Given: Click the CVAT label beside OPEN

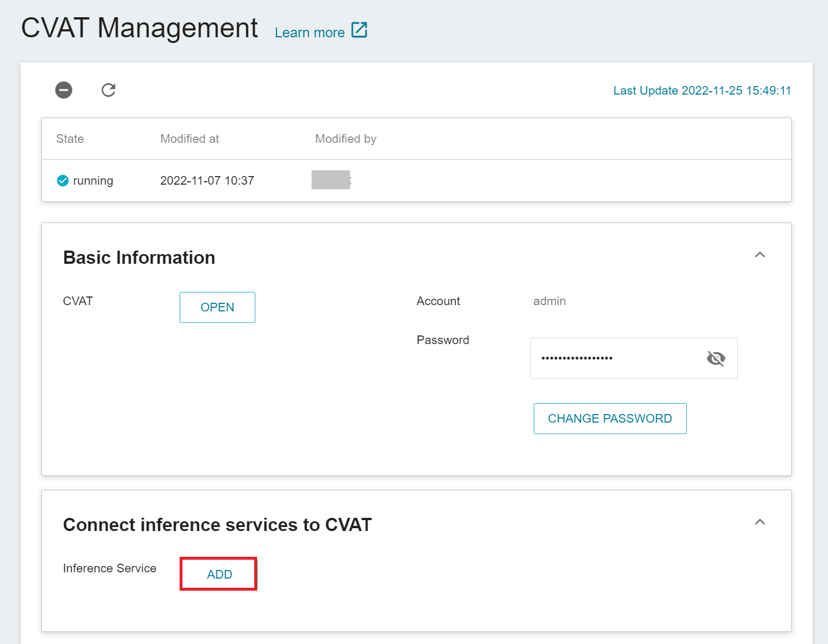Looking at the screenshot, I should click(x=78, y=301).
